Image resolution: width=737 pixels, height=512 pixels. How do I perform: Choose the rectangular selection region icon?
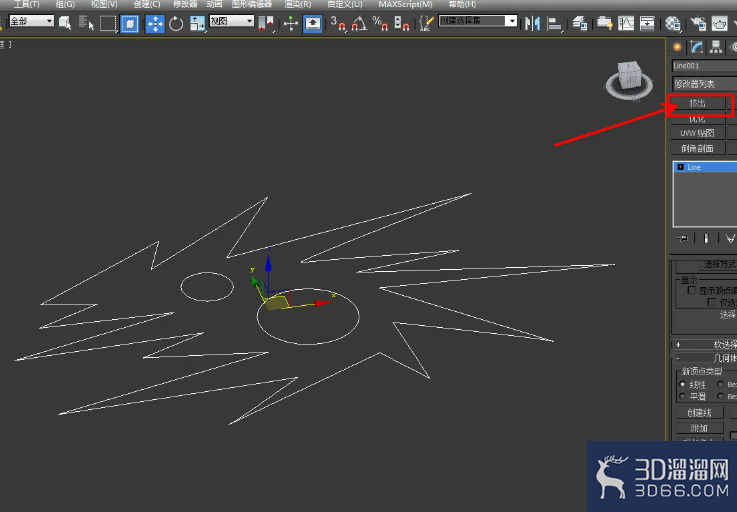pos(108,23)
